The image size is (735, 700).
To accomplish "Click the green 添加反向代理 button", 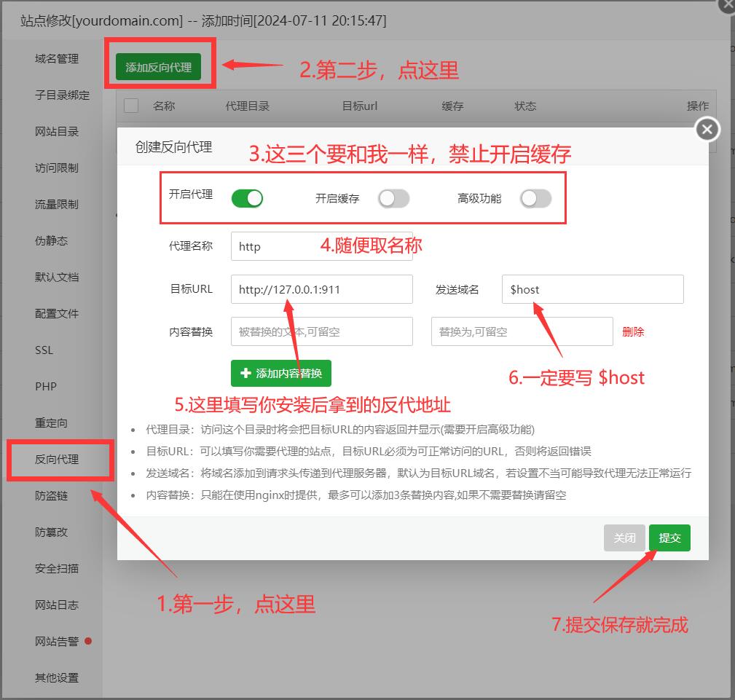I will [x=160, y=66].
